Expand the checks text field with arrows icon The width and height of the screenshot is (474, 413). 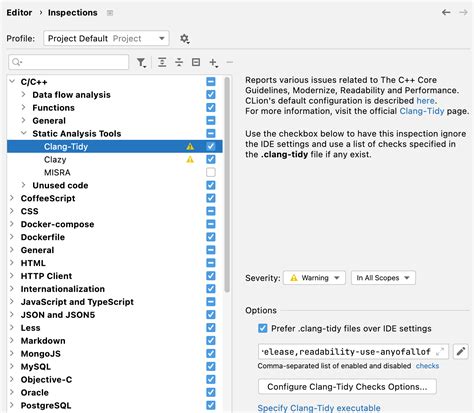tap(440, 351)
